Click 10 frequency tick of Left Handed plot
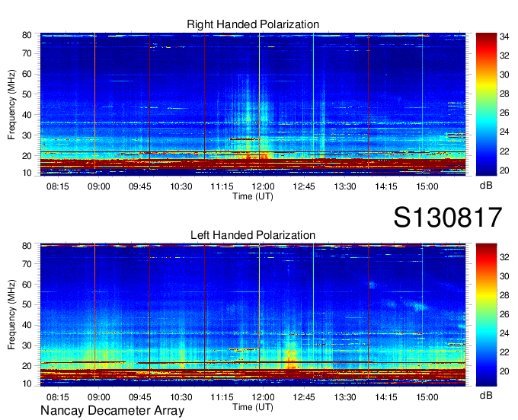Image resolution: width=518 pixels, height=420 pixels. 27,383
